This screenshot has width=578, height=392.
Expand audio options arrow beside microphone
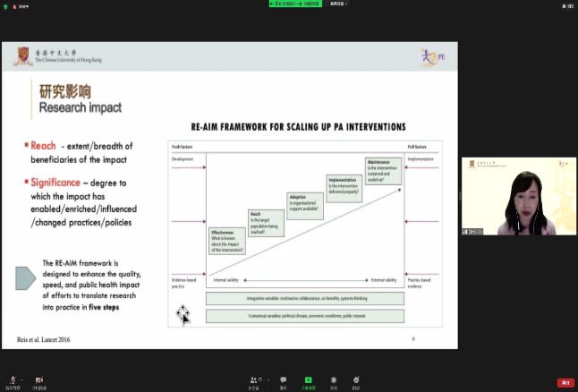(x=21, y=378)
